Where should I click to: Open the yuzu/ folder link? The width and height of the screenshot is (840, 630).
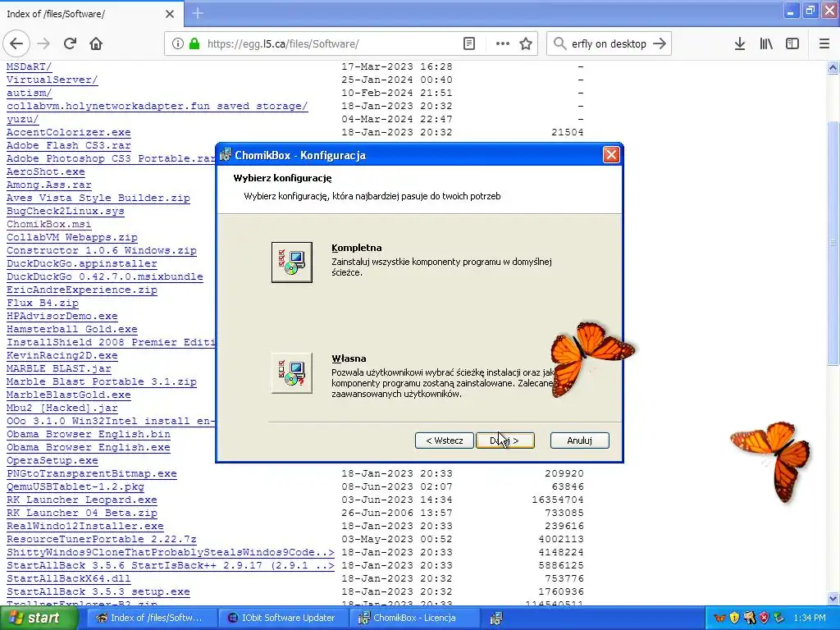(x=22, y=120)
